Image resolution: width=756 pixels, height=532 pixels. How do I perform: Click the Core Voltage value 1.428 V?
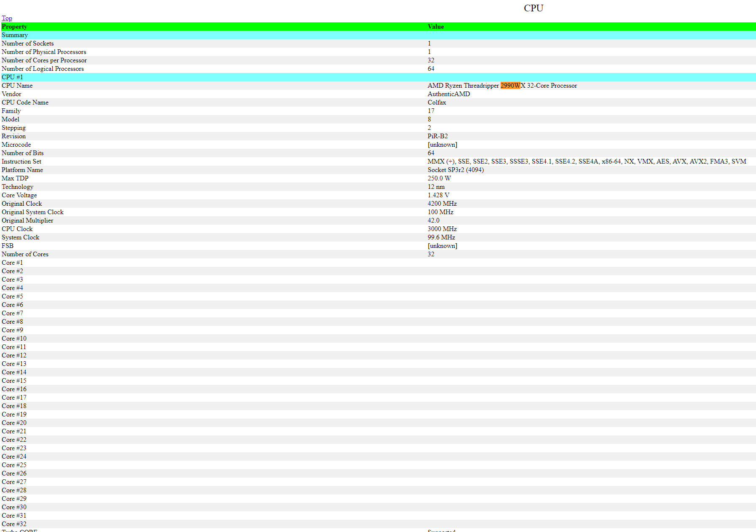[438, 195]
